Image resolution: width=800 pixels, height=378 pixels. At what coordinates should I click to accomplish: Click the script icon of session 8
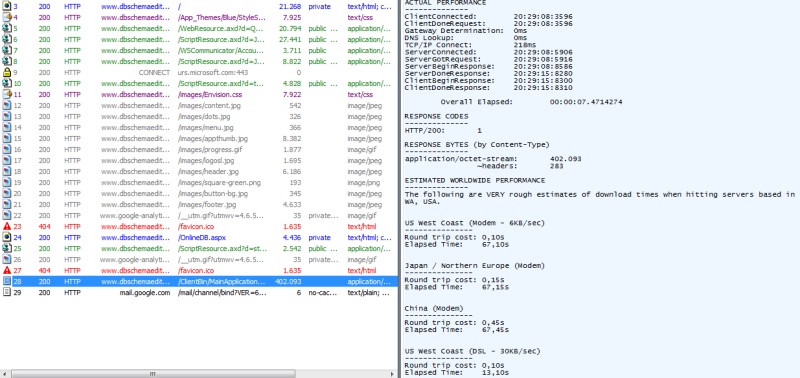click(7, 62)
